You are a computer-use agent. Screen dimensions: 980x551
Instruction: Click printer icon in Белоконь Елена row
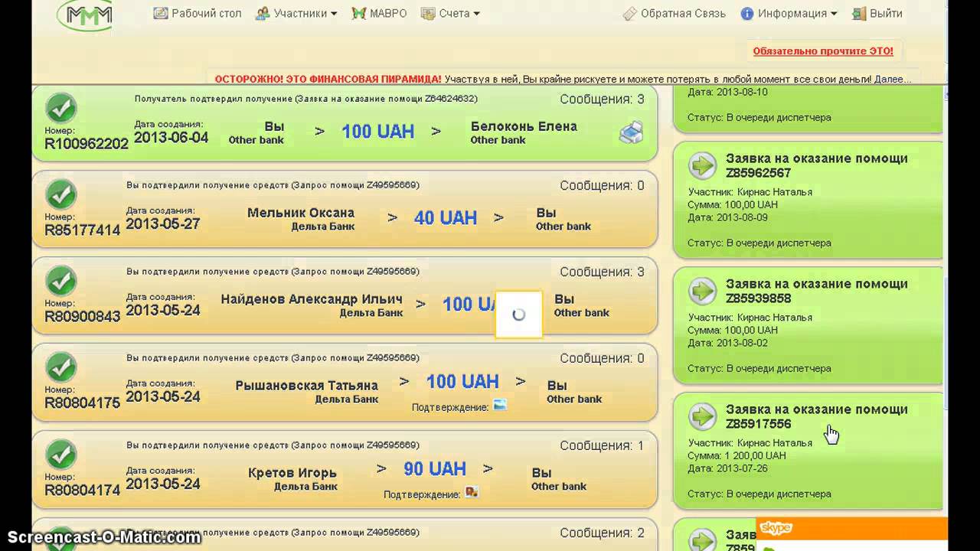click(x=631, y=133)
